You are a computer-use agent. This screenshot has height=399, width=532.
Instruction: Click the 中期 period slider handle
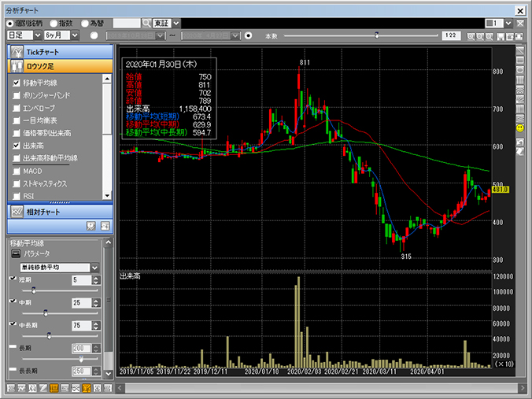coord(46,312)
